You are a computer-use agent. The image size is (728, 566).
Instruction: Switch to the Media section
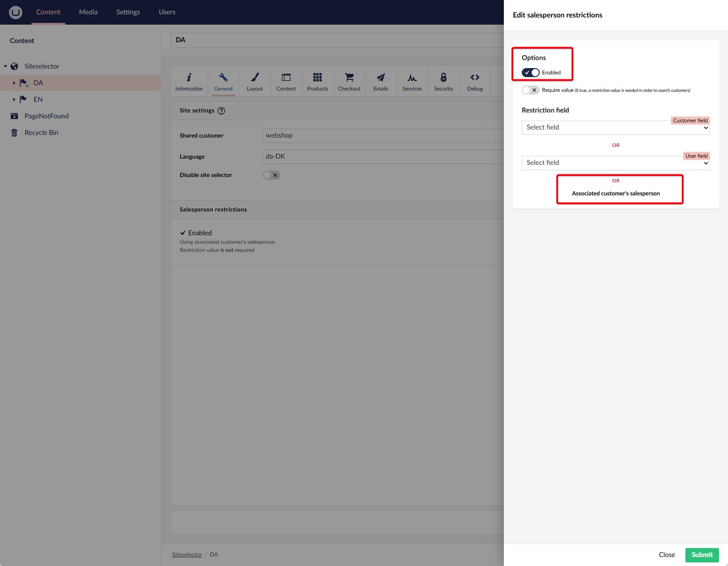tap(88, 12)
